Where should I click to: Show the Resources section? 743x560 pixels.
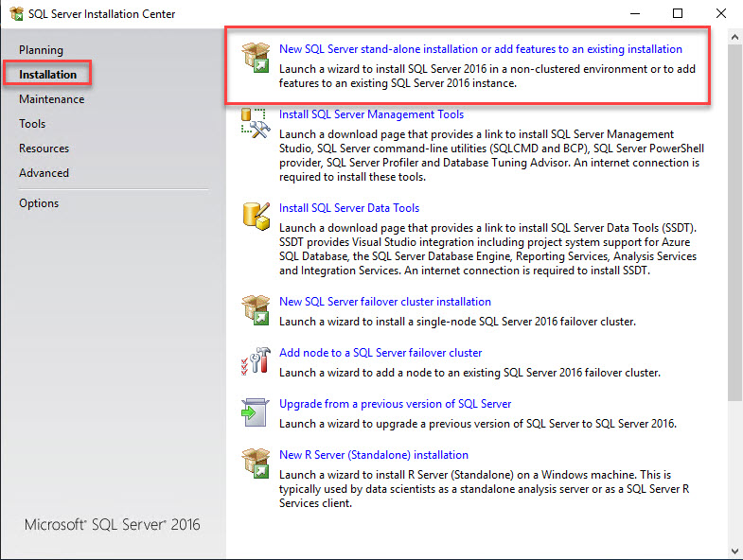(44, 149)
